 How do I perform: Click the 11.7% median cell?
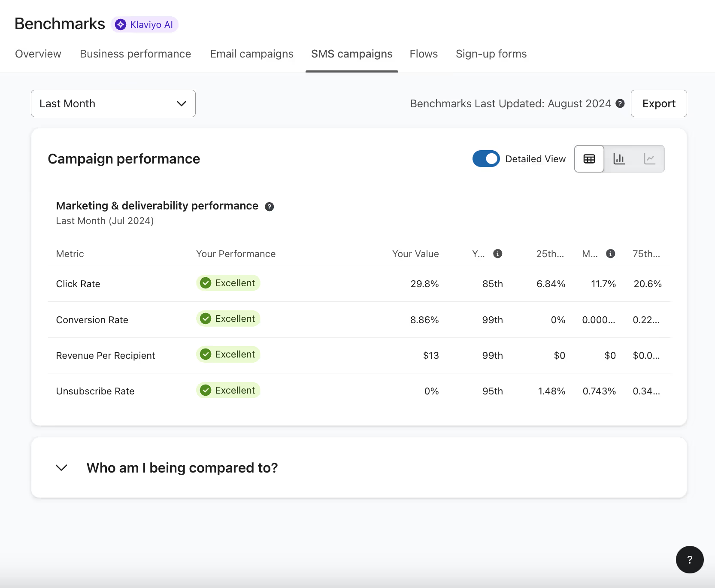point(603,284)
